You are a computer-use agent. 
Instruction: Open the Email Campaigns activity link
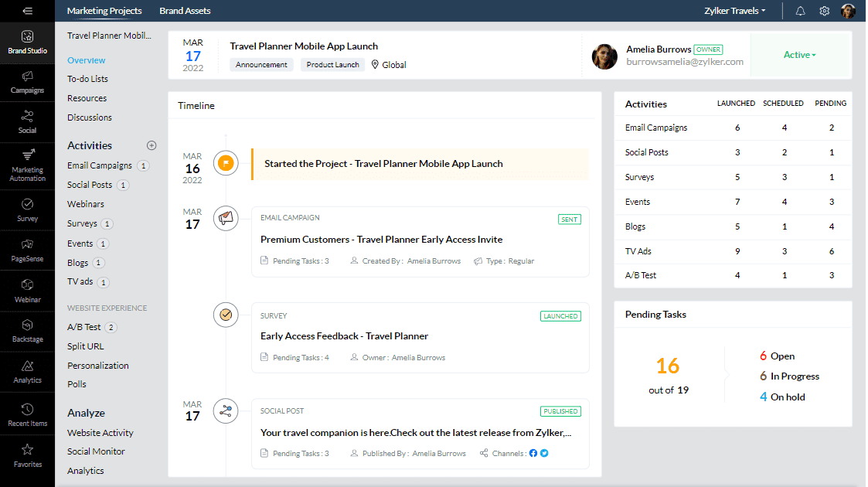tap(99, 165)
